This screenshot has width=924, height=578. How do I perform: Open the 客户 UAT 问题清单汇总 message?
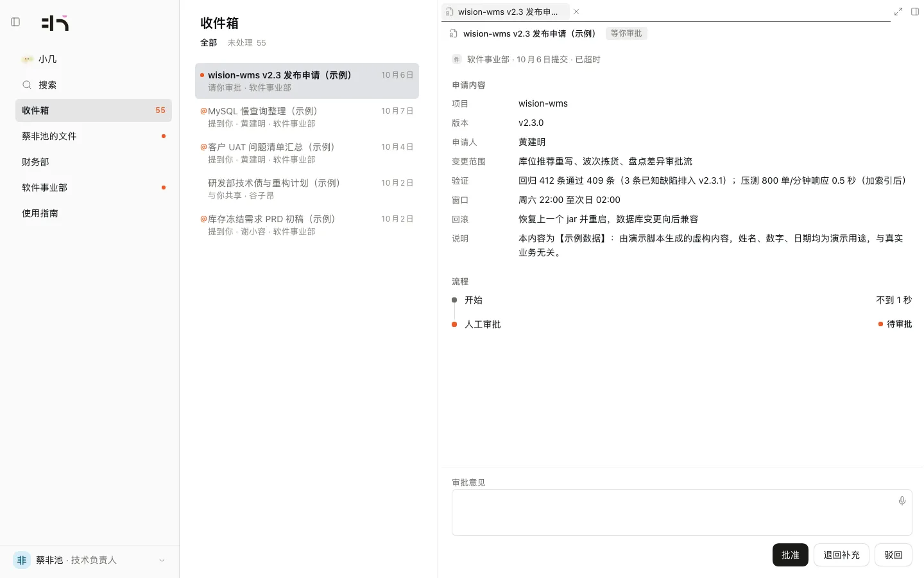coord(307,153)
